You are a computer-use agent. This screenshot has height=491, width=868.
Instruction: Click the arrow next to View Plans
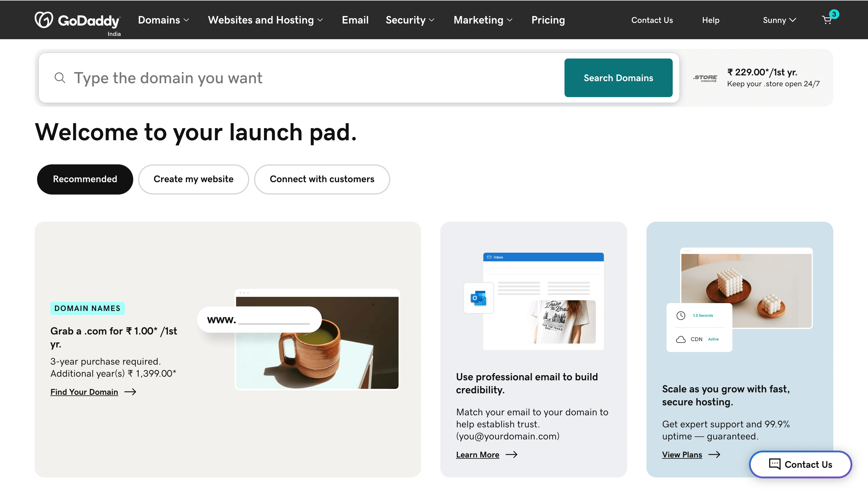click(x=714, y=455)
